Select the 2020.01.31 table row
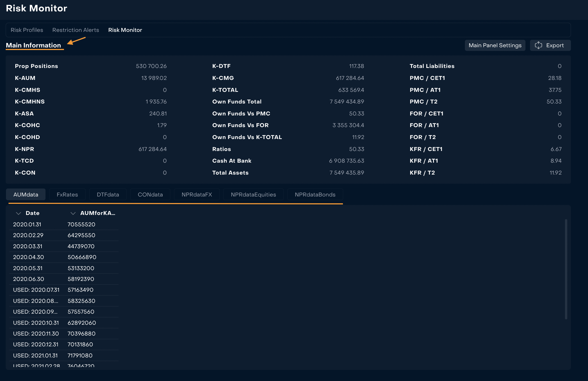The width and height of the screenshot is (588, 381). coord(27,224)
